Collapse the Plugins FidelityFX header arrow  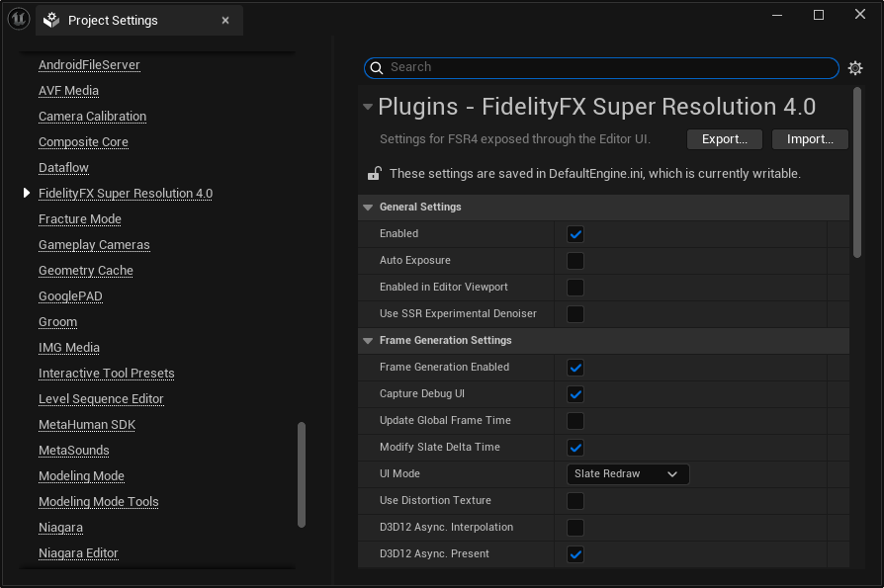click(368, 107)
